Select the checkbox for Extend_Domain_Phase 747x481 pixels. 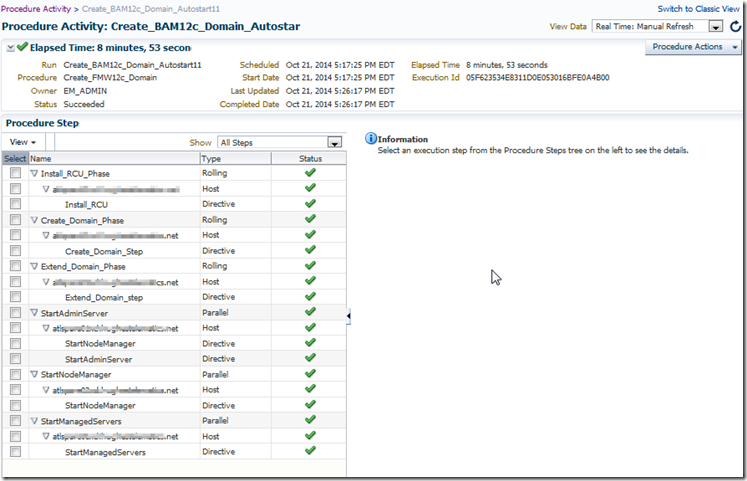(15, 266)
